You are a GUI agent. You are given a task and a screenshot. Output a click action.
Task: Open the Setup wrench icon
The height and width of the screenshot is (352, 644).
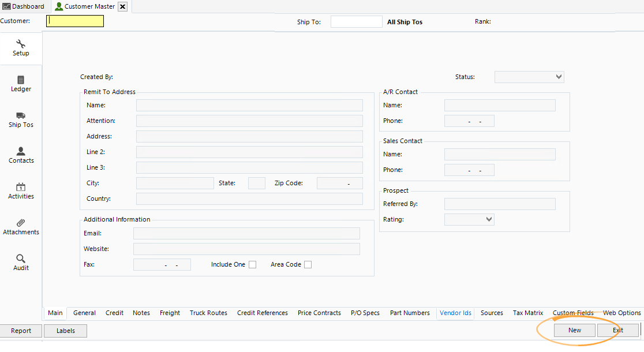(x=21, y=44)
